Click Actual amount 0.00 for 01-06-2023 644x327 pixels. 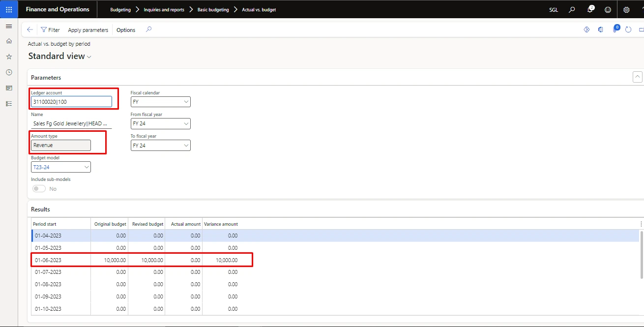(195, 260)
